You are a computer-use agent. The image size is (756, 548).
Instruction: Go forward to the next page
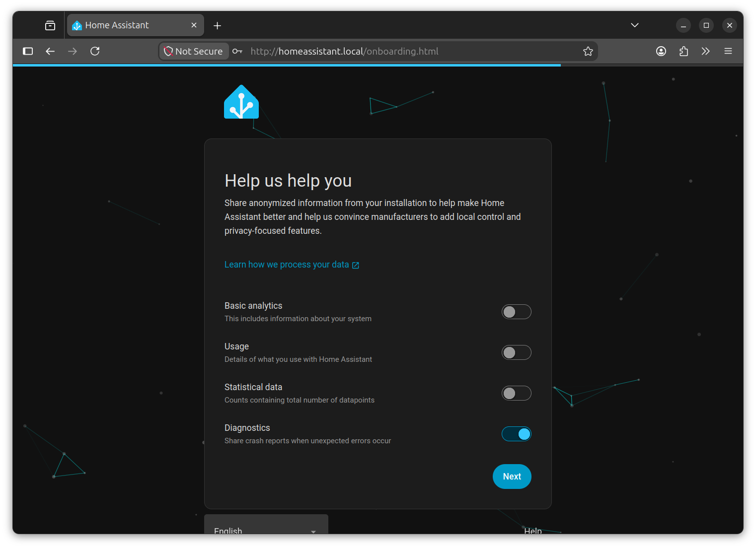[x=73, y=51]
